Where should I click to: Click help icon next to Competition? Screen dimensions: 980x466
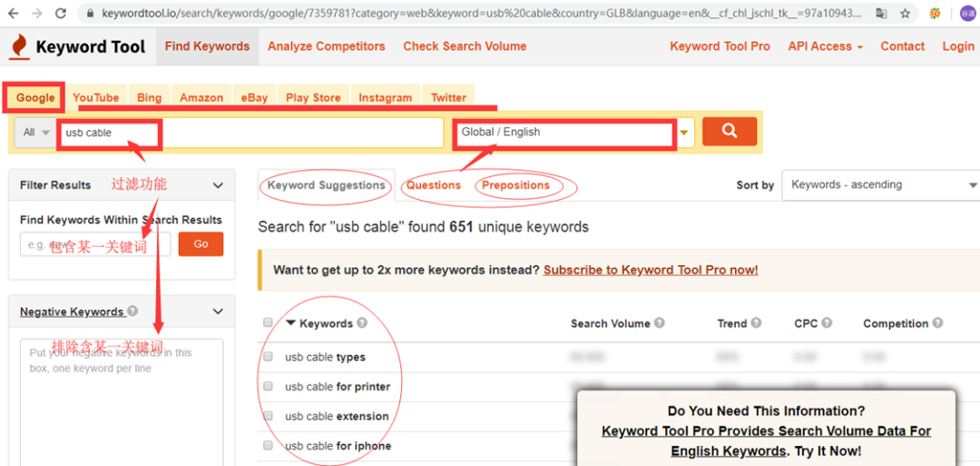[937, 323]
